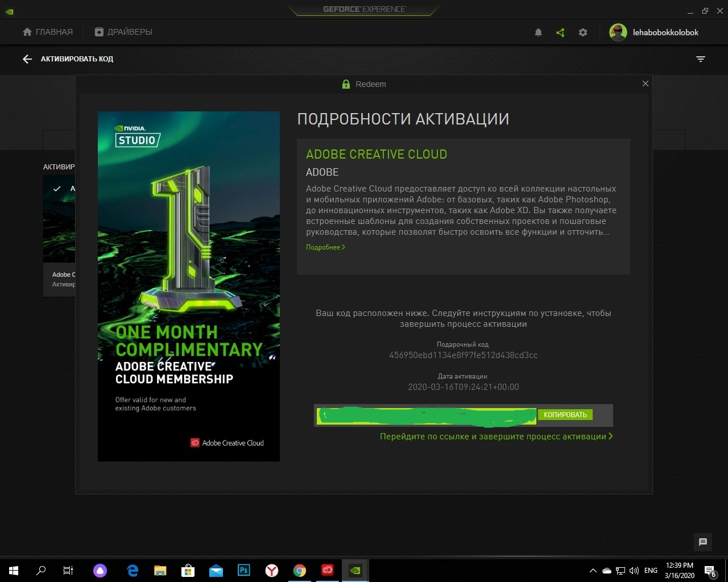The height and width of the screenshot is (582, 728).
Task: Open Yandex Browser from taskbar
Action: coord(272,571)
